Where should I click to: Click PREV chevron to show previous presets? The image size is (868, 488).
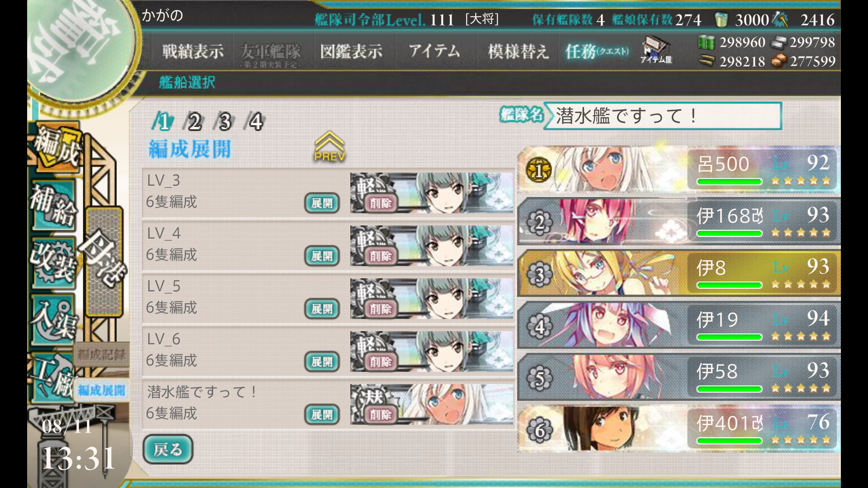[x=330, y=146]
